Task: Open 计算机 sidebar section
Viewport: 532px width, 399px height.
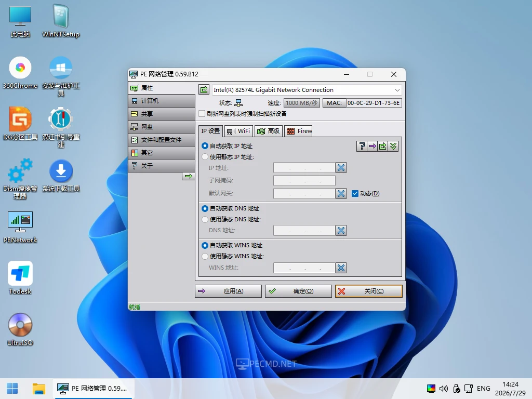Action: 162,101
